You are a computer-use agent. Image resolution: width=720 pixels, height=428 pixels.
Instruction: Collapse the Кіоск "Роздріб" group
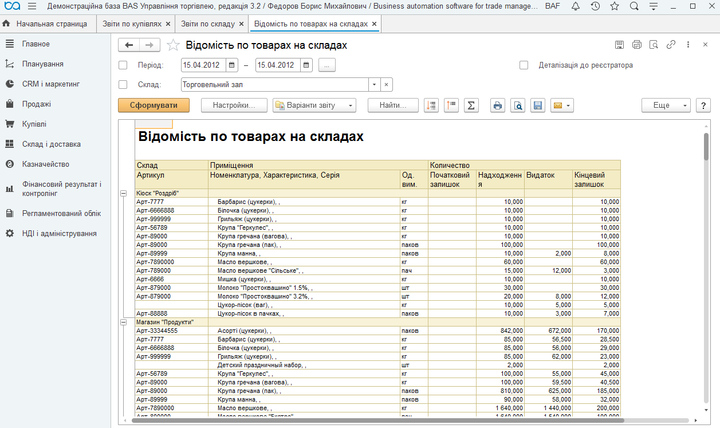[124, 193]
